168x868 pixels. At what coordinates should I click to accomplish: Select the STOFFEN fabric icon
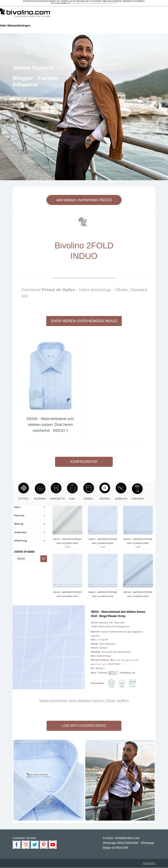(x=23, y=488)
